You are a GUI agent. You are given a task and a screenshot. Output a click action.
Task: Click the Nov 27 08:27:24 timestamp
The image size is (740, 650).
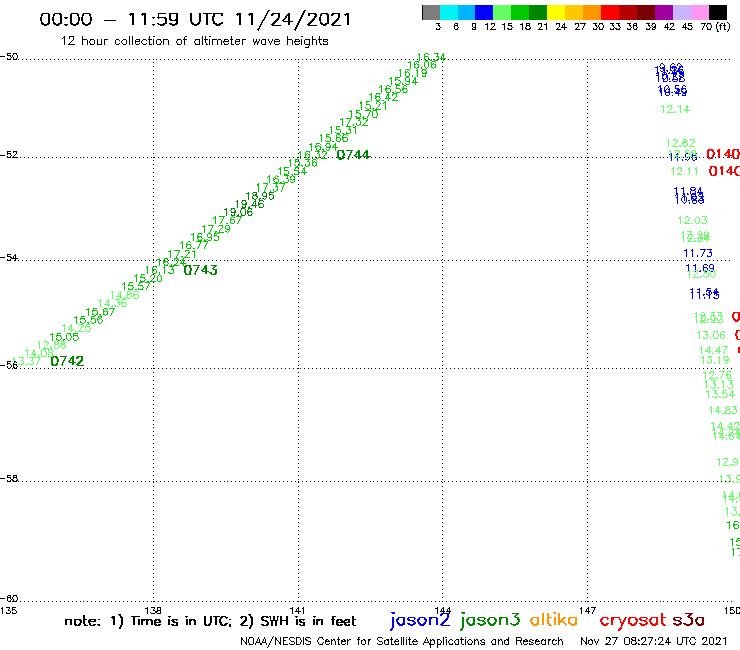pyautogui.click(x=654, y=641)
